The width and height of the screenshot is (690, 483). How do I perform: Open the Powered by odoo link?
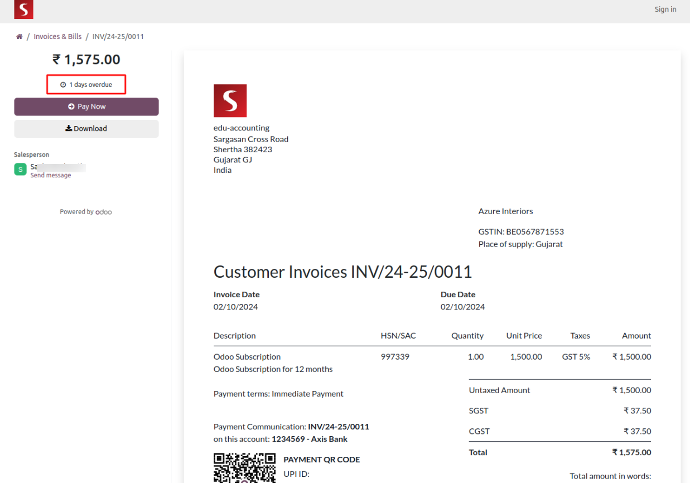tap(86, 212)
